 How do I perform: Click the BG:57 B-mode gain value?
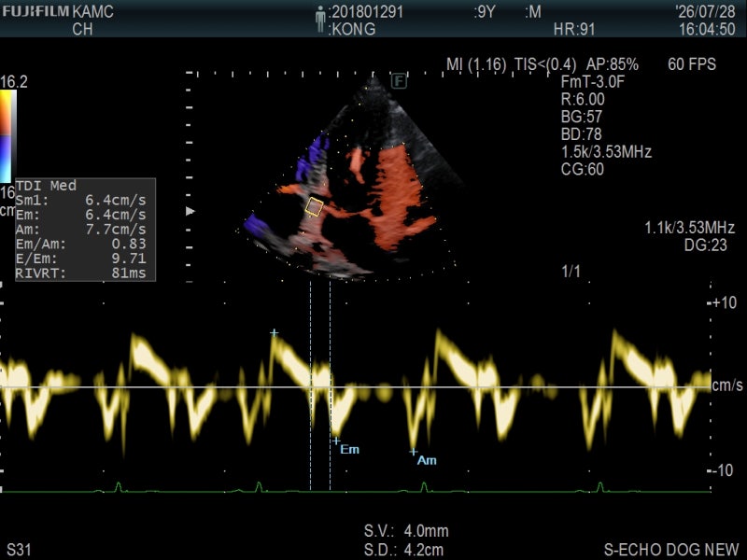[582, 117]
